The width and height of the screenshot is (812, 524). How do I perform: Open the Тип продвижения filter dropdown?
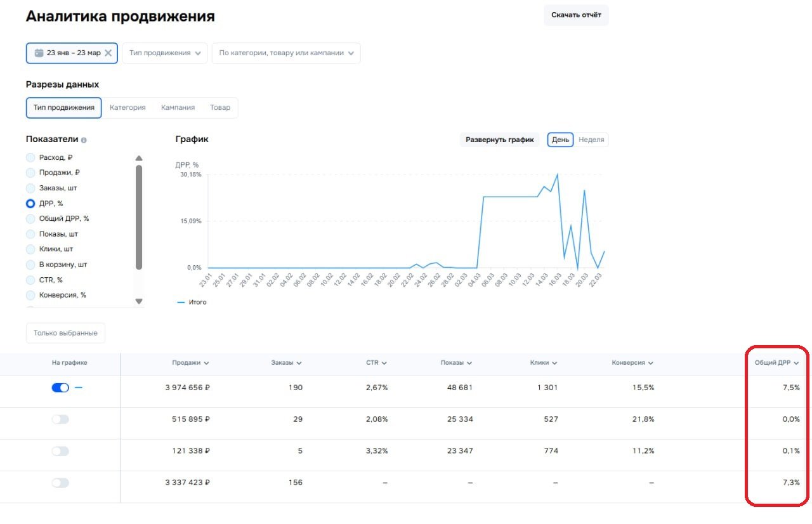165,53
